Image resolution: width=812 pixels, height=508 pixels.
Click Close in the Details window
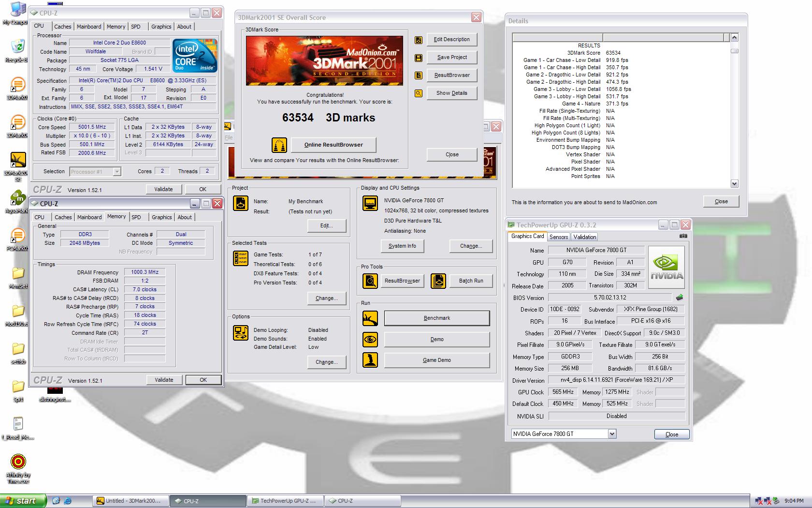[x=721, y=202]
